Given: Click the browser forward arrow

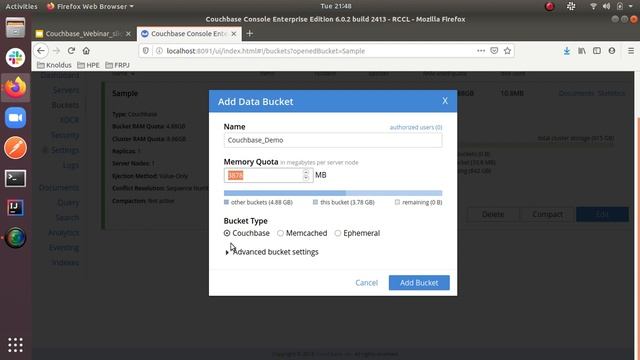Looking at the screenshot, I should click(56, 51).
